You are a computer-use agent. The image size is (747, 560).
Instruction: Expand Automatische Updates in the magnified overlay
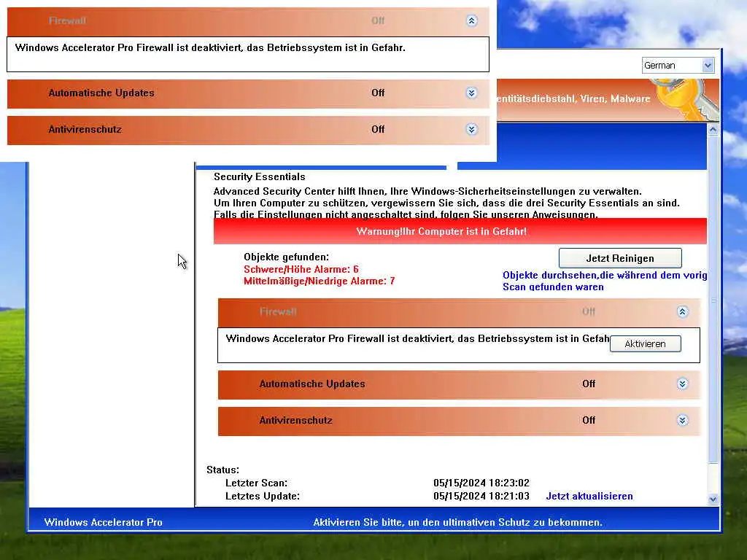[x=471, y=93]
